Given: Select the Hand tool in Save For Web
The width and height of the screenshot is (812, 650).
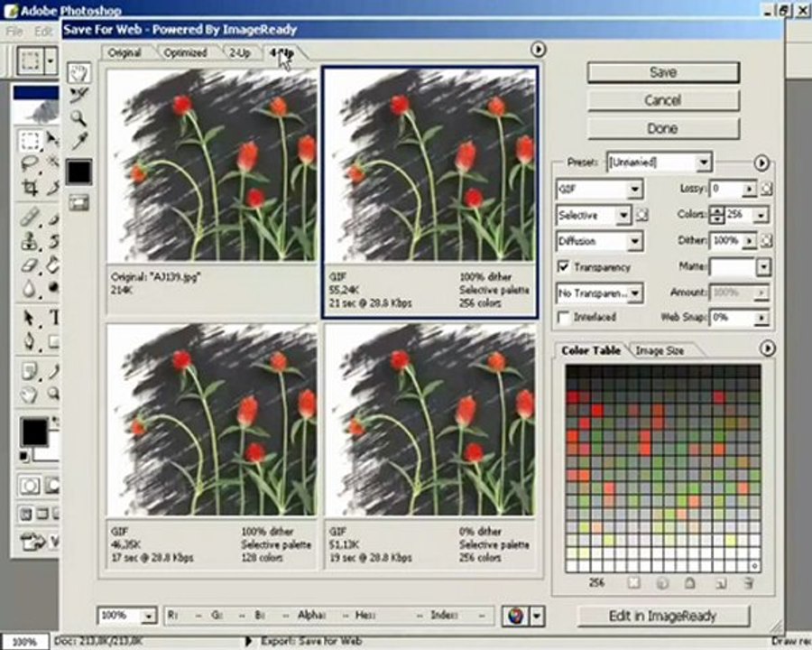Looking at the screenshot, I should [78, 72].
